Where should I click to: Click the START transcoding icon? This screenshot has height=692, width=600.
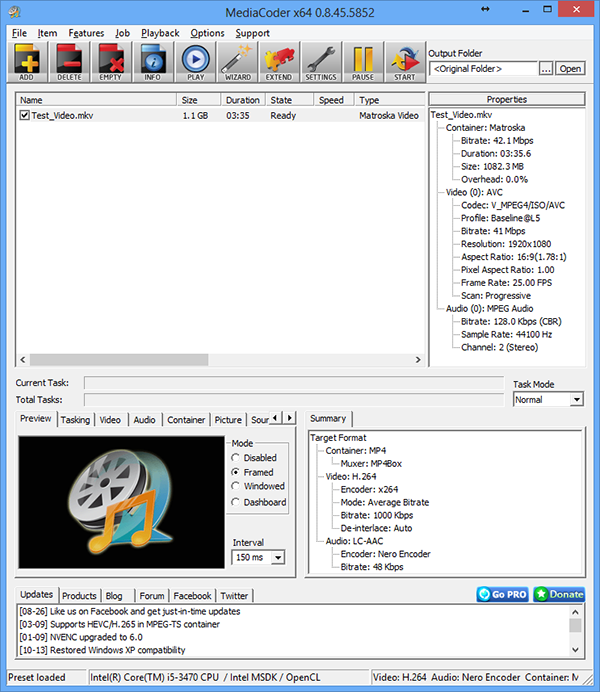(405, 62)
